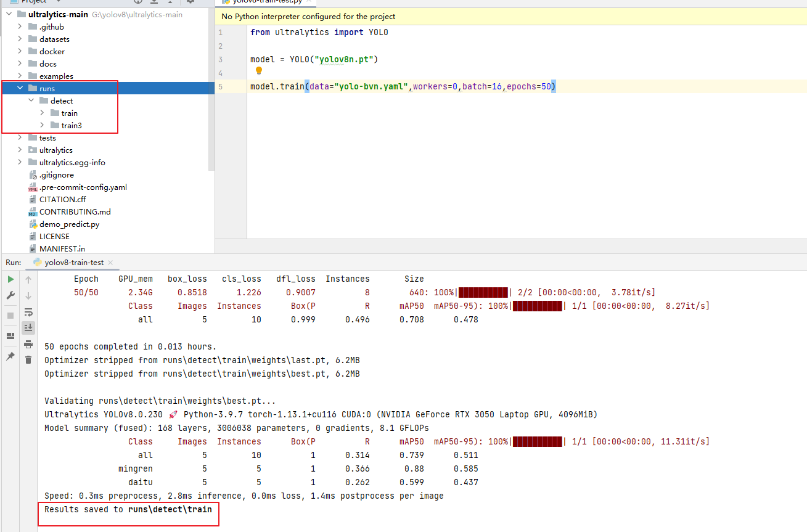This screenshot has height=532, width=807.
Task: Click the 'mingren' class row in the console
Action: coord(298,469)
